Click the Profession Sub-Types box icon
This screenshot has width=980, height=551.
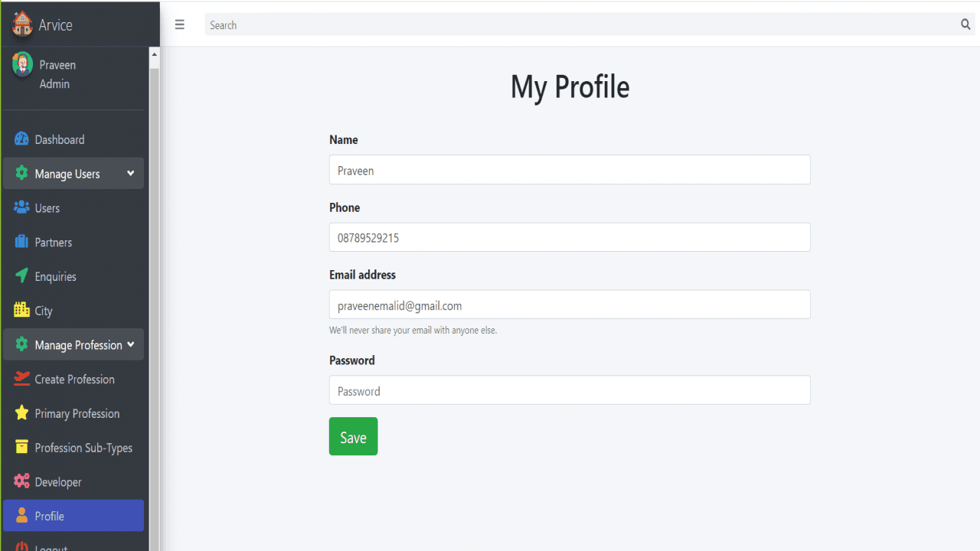tap(21, 447)
